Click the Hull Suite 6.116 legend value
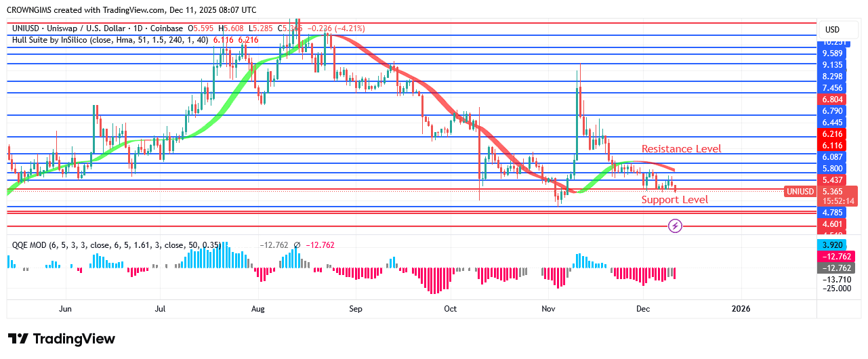Viewport: 868px width, 359px height. pyautogui.click(x=223, y=40)
